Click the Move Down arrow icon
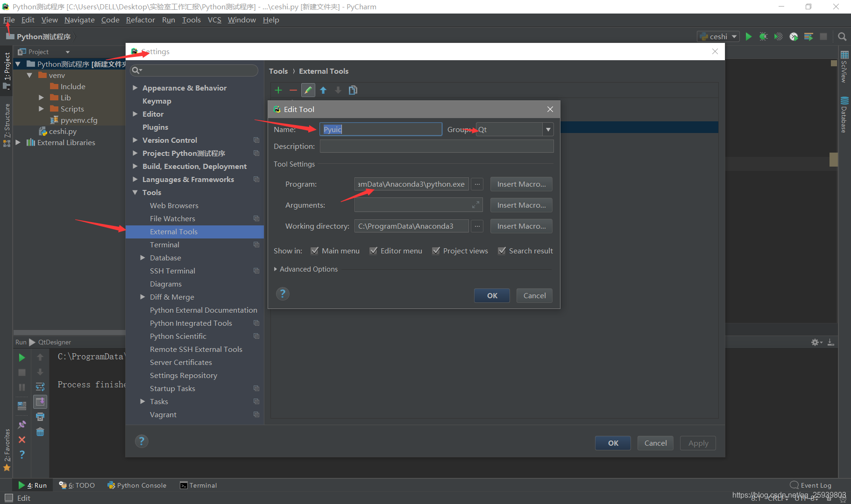Image resolution: width=851 pixels, height=504 pixels. pyautogui.click(x=338, y=90)
